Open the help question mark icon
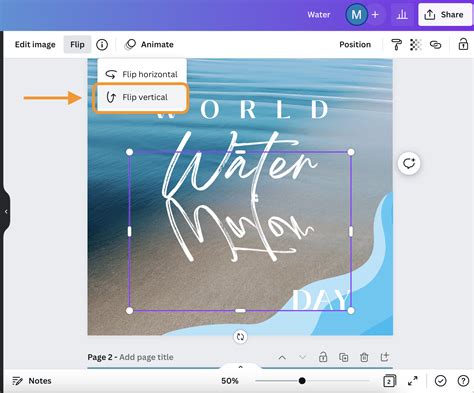Screen dimensions: 474x393 click(x=463, y=381)
